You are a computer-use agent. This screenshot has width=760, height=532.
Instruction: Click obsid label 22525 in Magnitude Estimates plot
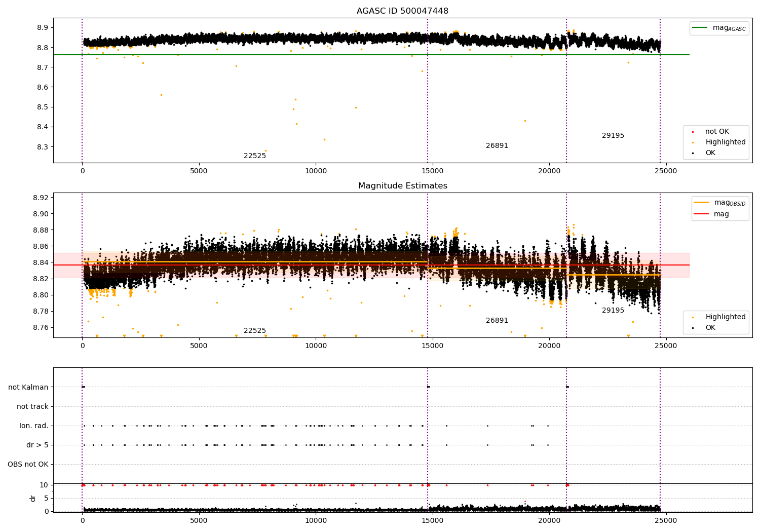point(255,331)
